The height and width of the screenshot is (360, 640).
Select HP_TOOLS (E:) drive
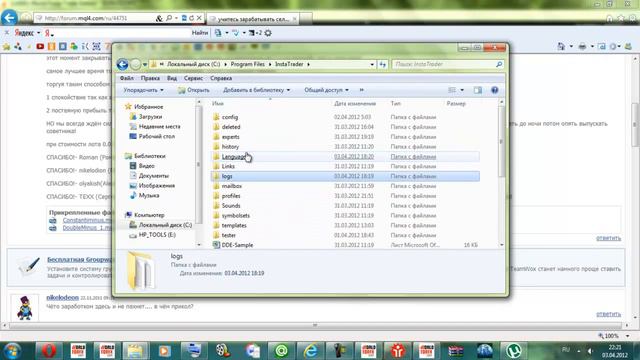pos(157,235)
